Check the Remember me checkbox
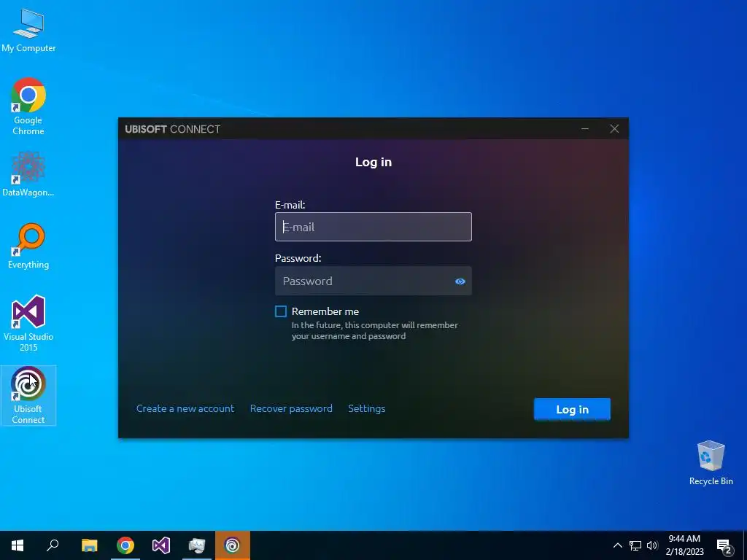747x560 pixels. click(x=281, y=311)
